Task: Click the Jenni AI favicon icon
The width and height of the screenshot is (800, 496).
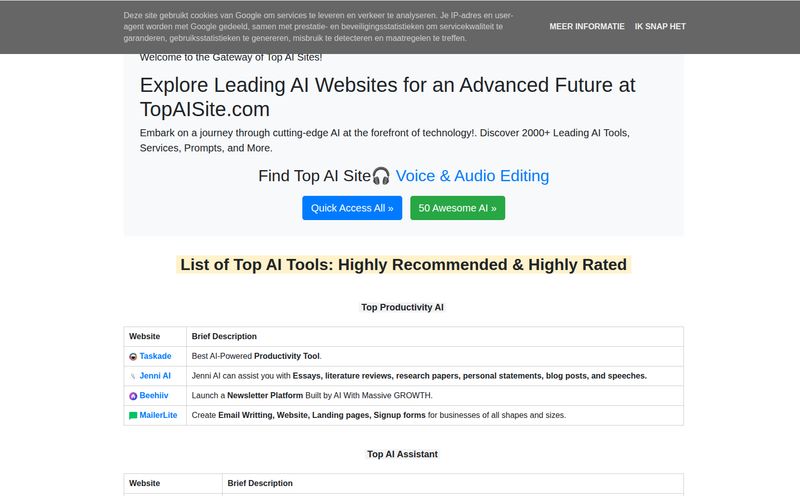Action: coord(133,376)
